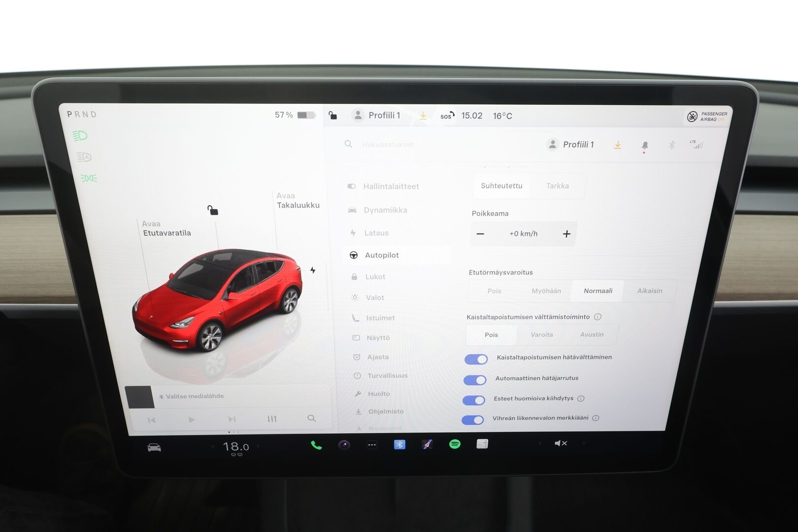Toggle Kaistaltapoistumisen hätävälttäminen switch
Screen dimensions: 798x532
click(x=476, y=359)
